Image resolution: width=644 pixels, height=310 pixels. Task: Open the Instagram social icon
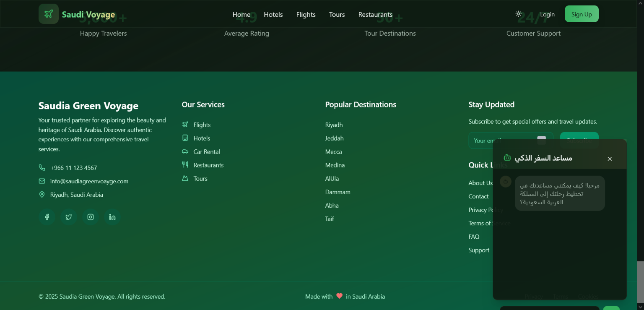(x=91, y=217)
